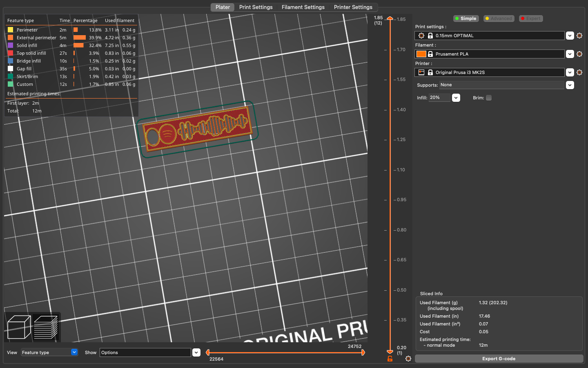Switch to Expert mode
This screenshot has height=368, width=588.
(x=530, y=18)
